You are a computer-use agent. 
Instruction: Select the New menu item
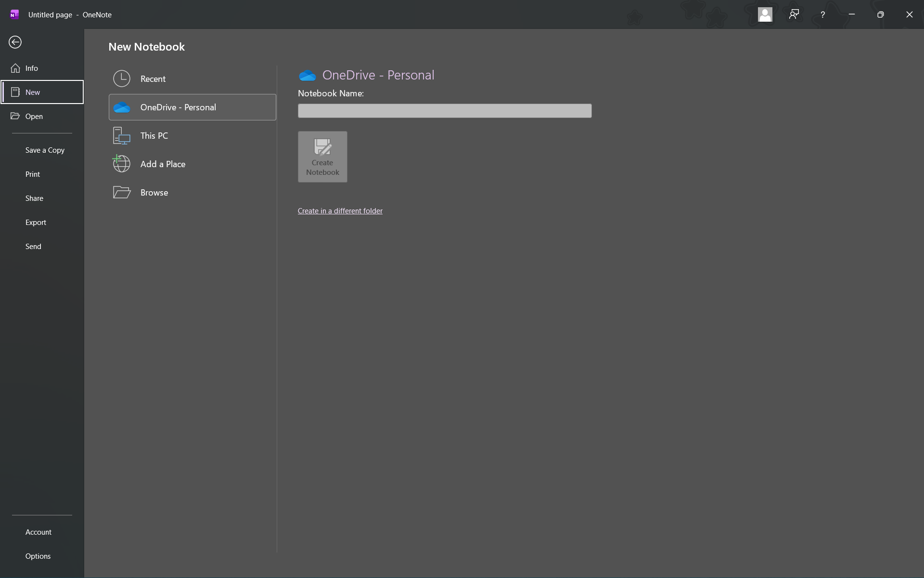click(x=42, y=92)
